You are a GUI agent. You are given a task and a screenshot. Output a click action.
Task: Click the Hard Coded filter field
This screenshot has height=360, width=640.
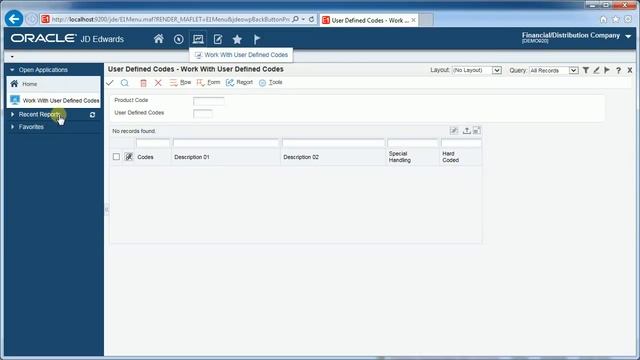click(x=461, y=143)
